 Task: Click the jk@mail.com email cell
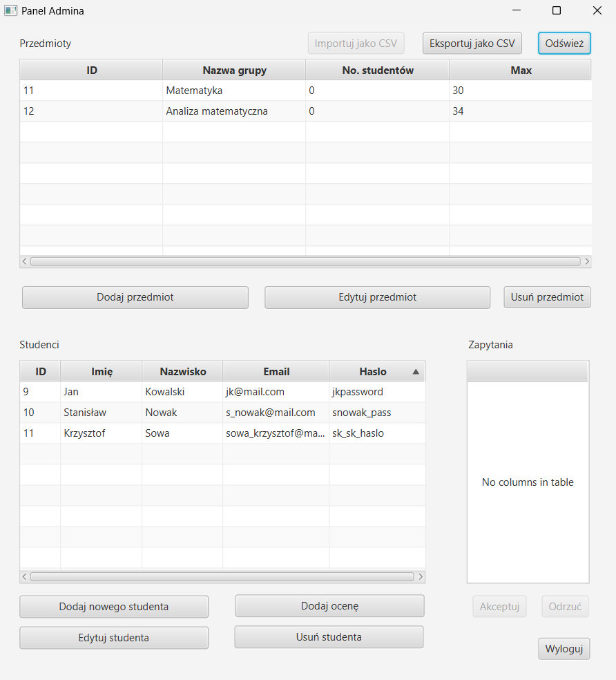(x=276, y=392)
